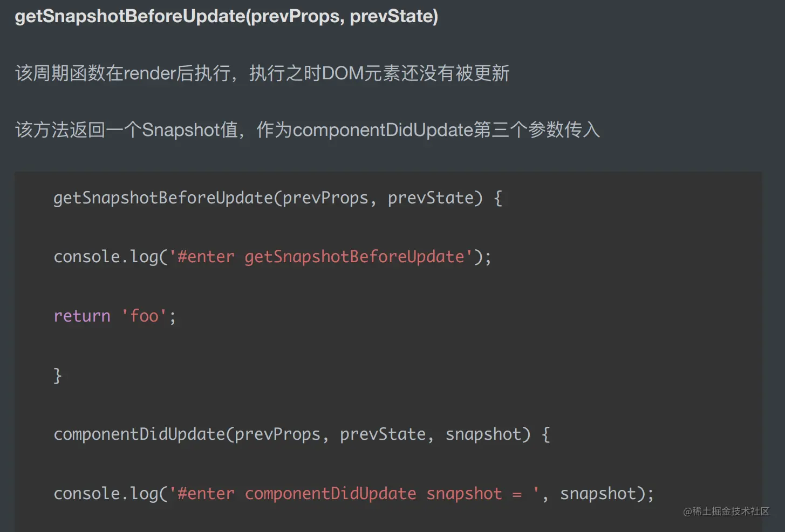Click prevProps in componentDidUpdate signature

pyautogui.click(x=277, y=434)
